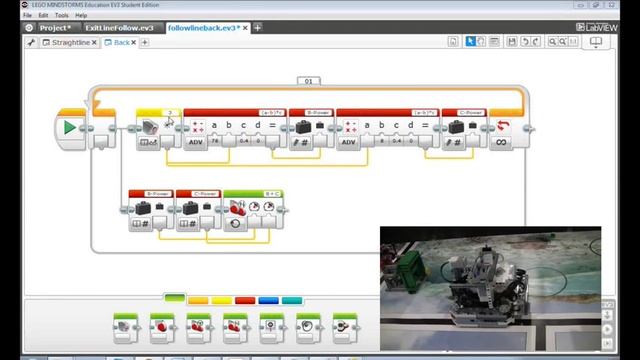Screen dimensions: 640x360
Task: Open C-Power variable read mode selector
Action: [188, 224]
